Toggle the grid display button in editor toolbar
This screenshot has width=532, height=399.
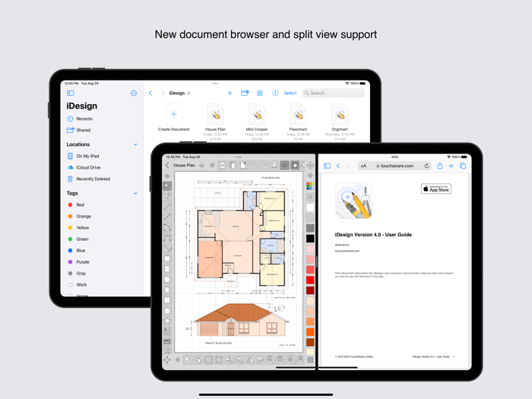click(284, 165)
